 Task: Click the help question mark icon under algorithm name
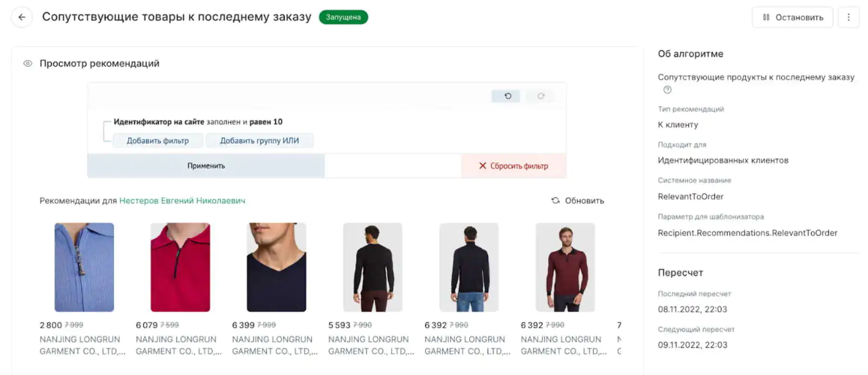tap(668, 90)
